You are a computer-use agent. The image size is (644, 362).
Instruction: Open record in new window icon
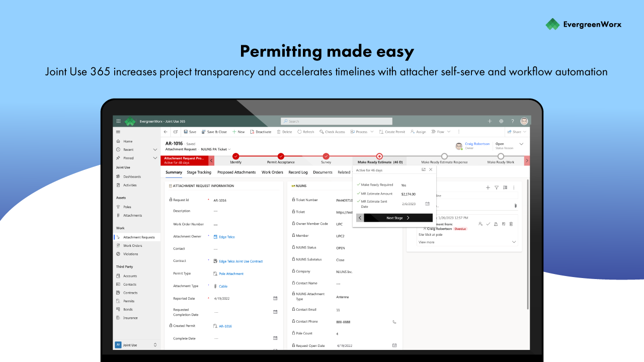pos(176,132)
